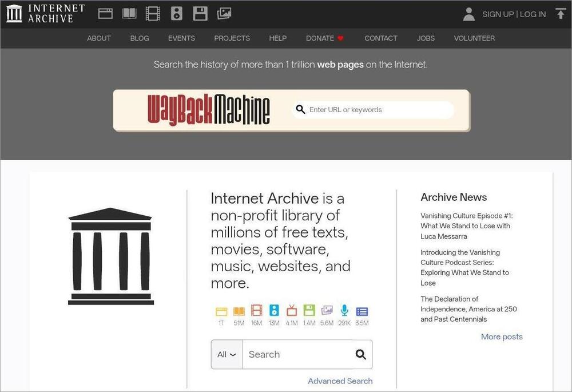Click the Sign Up link
Image resolution: width=572 pixels, height=392 pixels.
pyautogui.click(x=498, y=14)
